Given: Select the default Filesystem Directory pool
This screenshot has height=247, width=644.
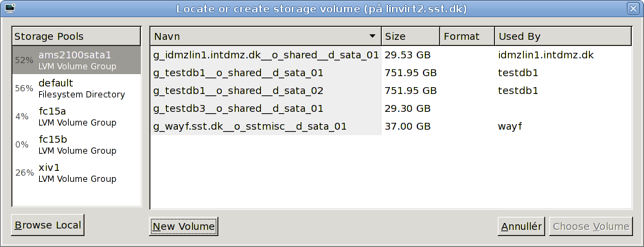Looking at the screenshot, I should coord(76,89).
